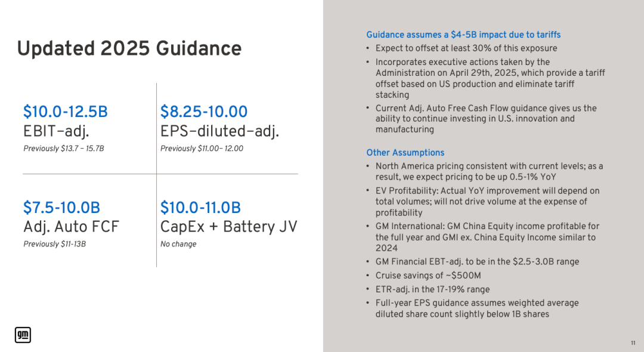The image size is (644, 352).
Task: Click Previously $11-13B note
Action: (x=55, y=244)
